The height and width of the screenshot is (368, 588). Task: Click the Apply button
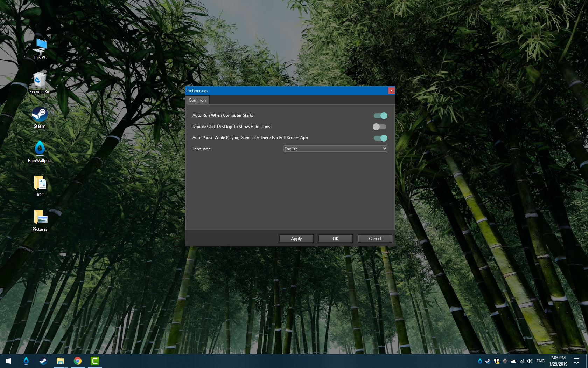coord(296,238)
